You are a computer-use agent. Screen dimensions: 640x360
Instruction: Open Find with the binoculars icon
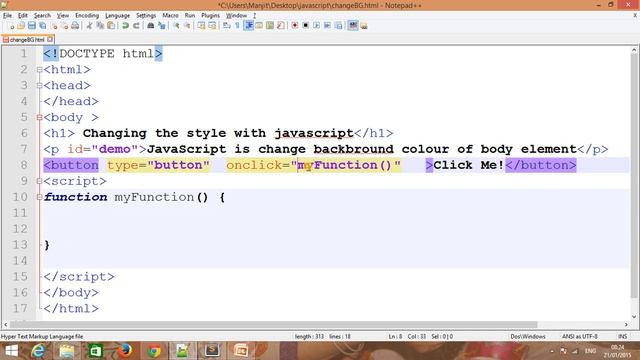click(x=151, y=26)
